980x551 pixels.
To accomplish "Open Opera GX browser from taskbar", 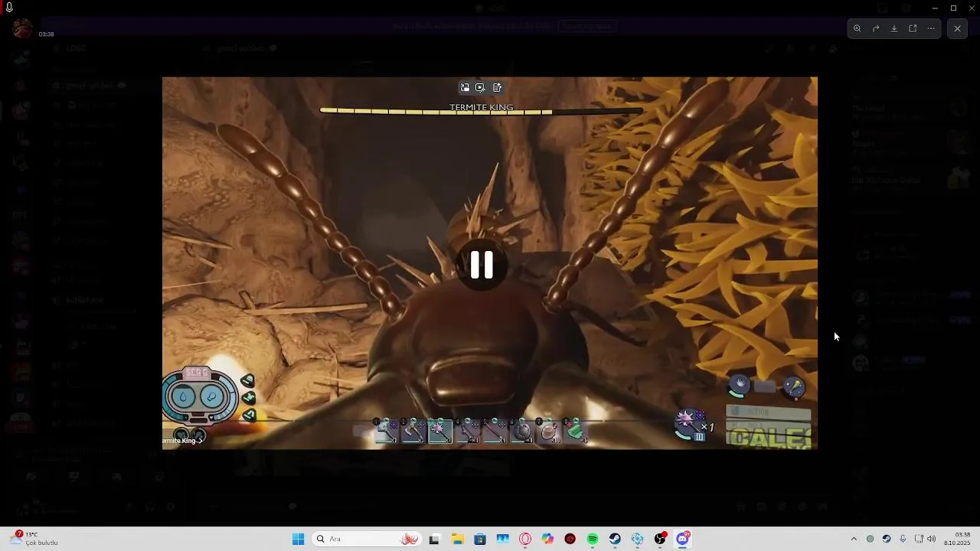I will (525, 539).
